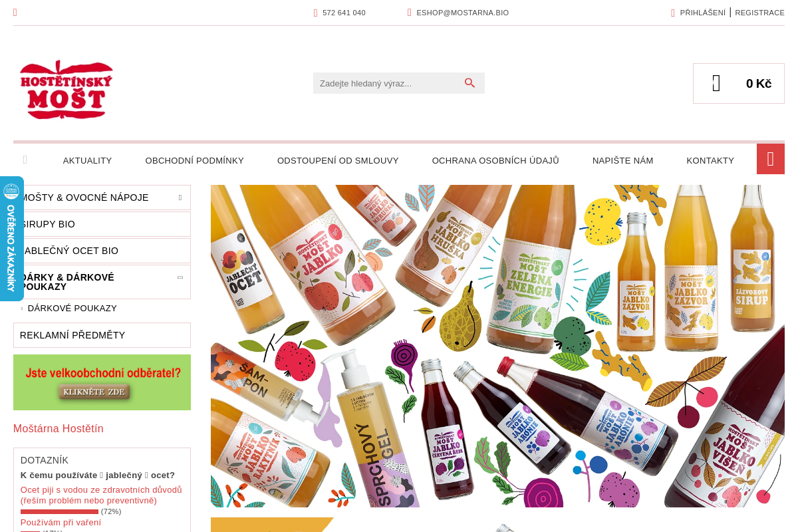
Task: Click the main product bottles banner image
Action: pyautogui.click(x=497, y=346)
